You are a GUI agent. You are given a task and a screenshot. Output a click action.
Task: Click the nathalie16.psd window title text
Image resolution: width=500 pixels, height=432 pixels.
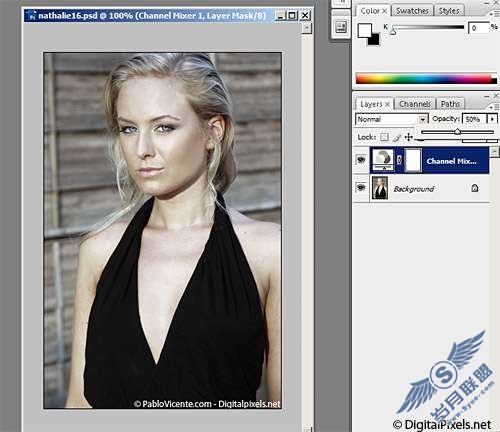152,16
